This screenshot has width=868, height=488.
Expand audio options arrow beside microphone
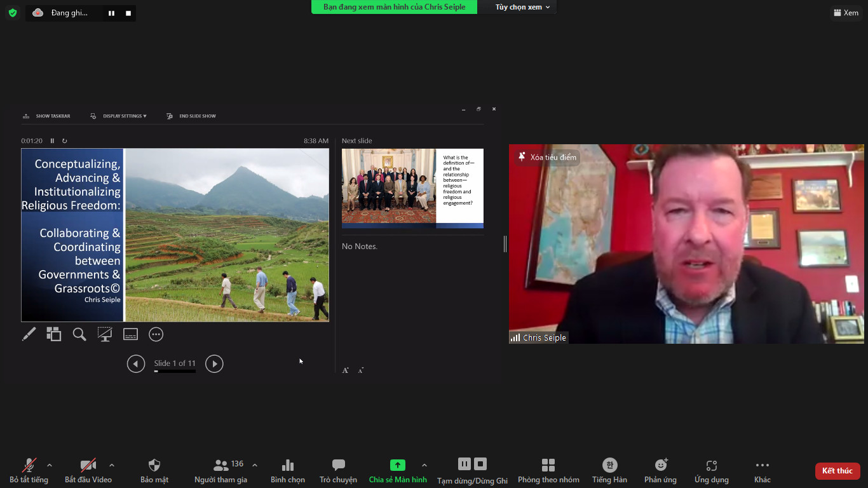[x=50, y=465]
